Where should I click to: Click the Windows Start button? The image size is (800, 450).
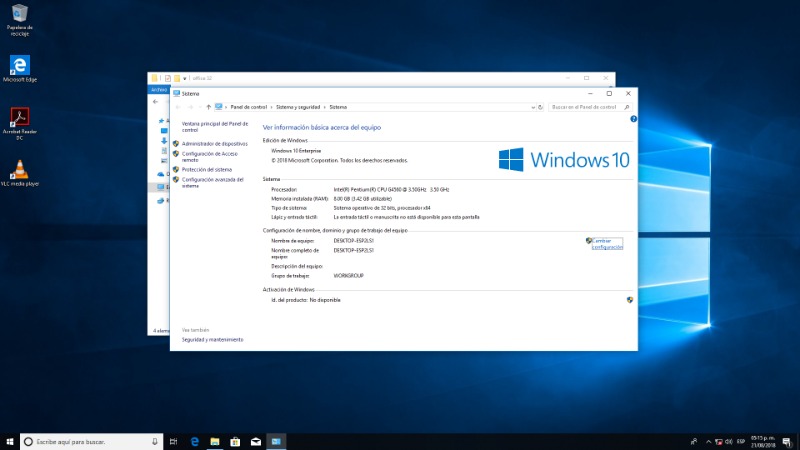point(9,441)
